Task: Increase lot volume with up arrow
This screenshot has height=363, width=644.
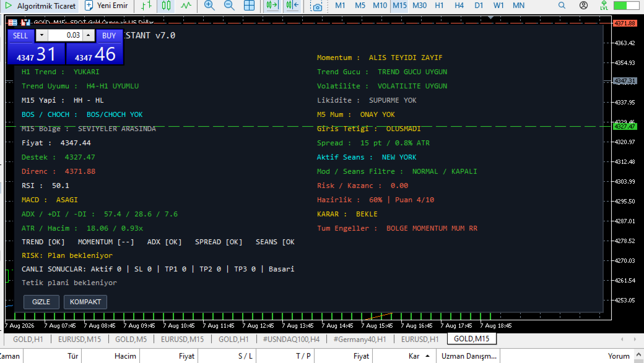Action: click(89, 35)
